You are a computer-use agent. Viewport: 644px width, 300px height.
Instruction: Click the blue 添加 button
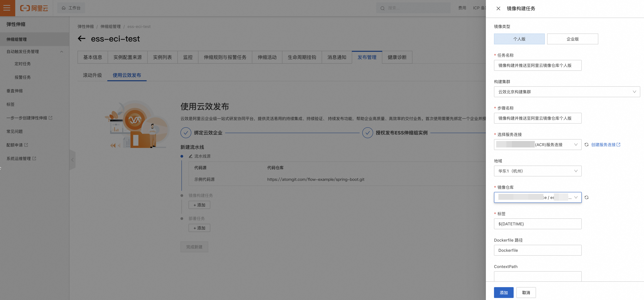pyautogui.click(x=503, y=293)
